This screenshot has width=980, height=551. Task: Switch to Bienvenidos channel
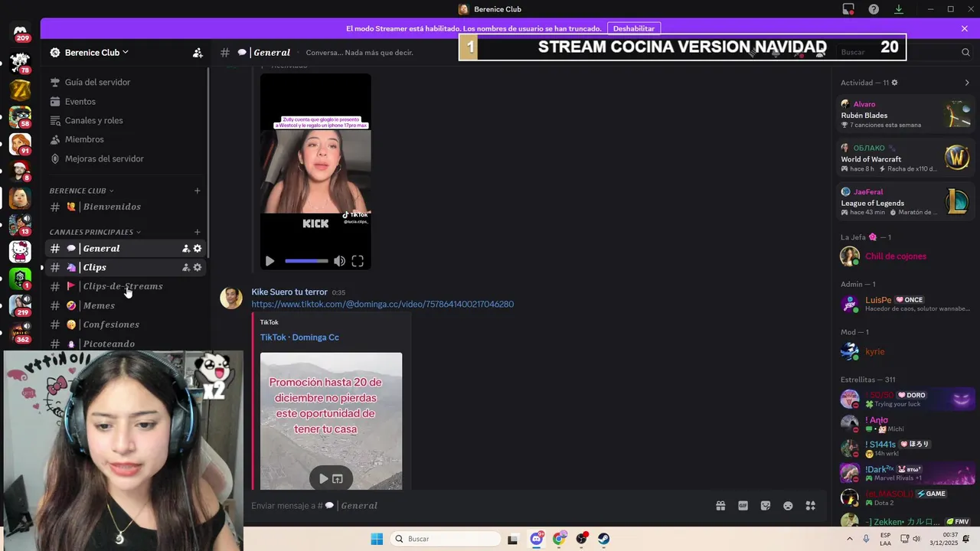pyautogui.click(x=126, y=207)
